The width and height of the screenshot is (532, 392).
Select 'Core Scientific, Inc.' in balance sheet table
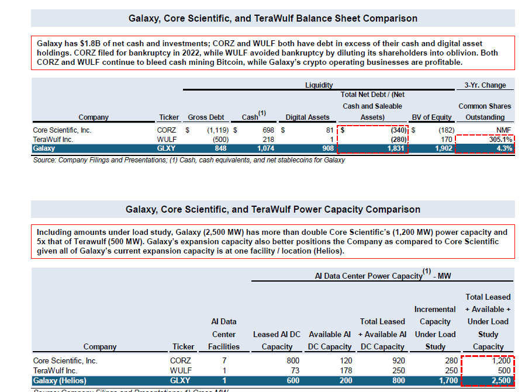(62, 130)
